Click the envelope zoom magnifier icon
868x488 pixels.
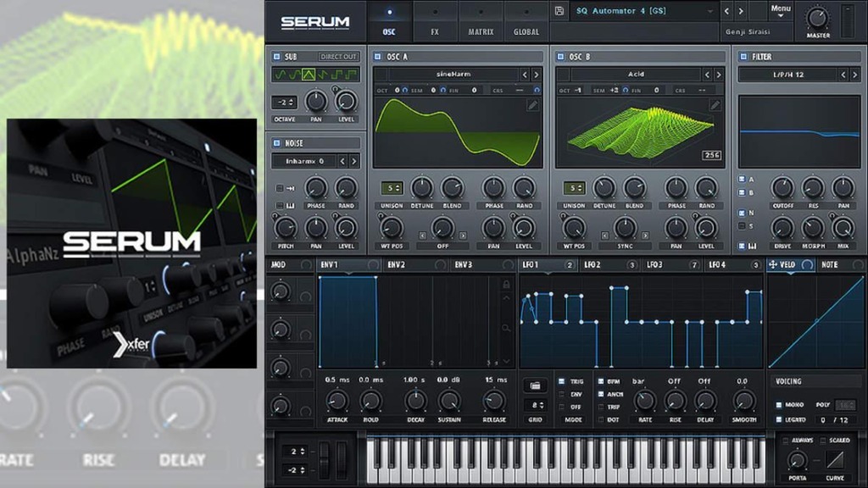(506, 328)
